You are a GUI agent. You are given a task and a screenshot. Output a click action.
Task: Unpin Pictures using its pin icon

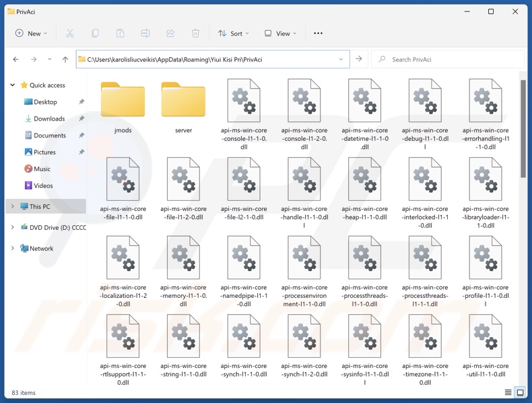[x=81, y=152]
